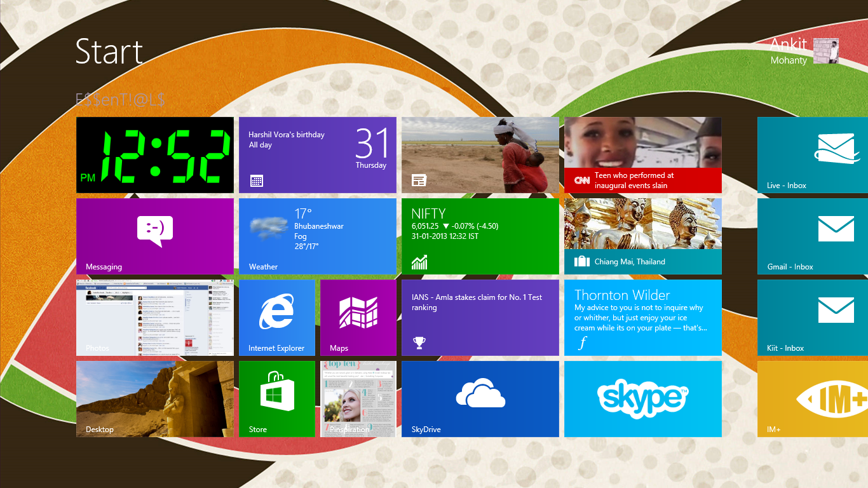Launch the IM+ app icon

[x=832, y=399]
